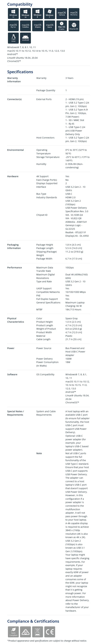Click the macOS Big Sur icon
Screen dimensions: 97x644
tap(13, 26)
